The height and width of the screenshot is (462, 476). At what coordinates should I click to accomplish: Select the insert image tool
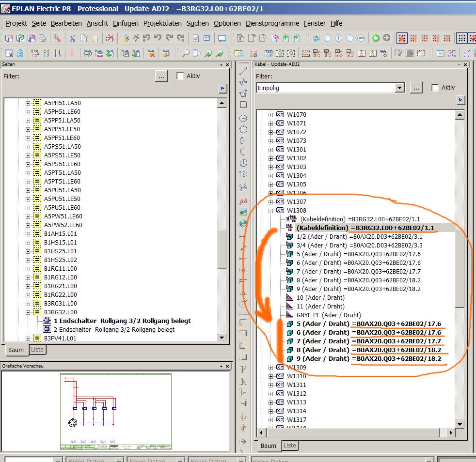(x=243, y=212)
